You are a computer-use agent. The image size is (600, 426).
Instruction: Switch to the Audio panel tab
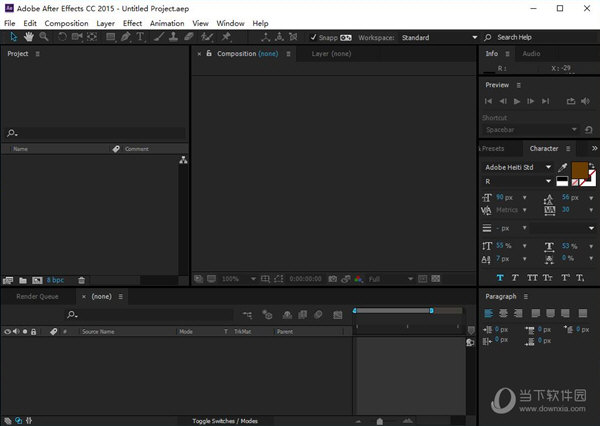click(x=531, y=54)
